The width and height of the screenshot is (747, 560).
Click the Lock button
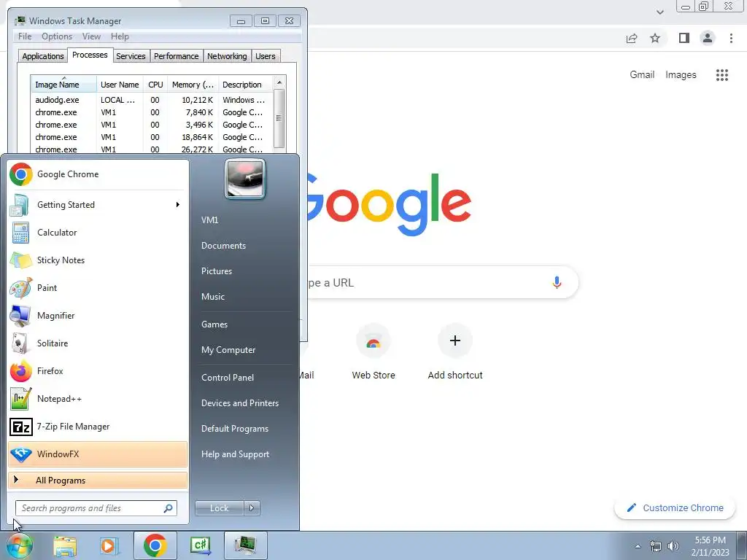pyautogui.click(x=220, y=508)
